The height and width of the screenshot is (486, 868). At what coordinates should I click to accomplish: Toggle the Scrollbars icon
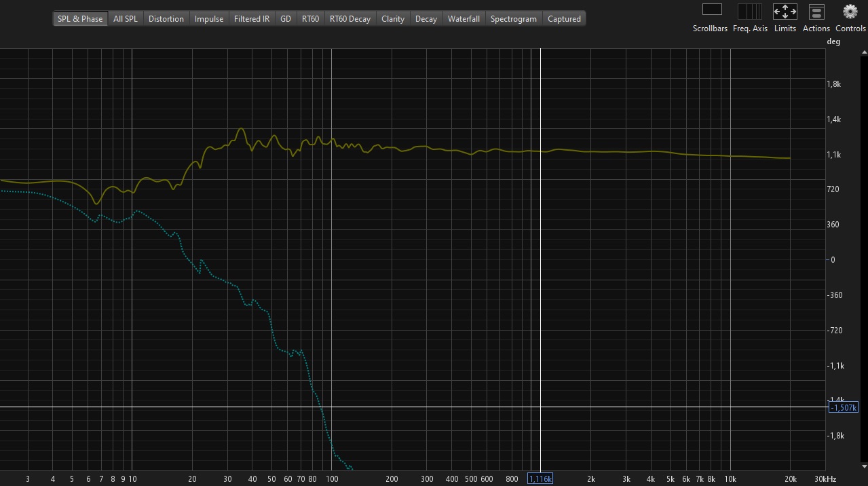point(711,12)
